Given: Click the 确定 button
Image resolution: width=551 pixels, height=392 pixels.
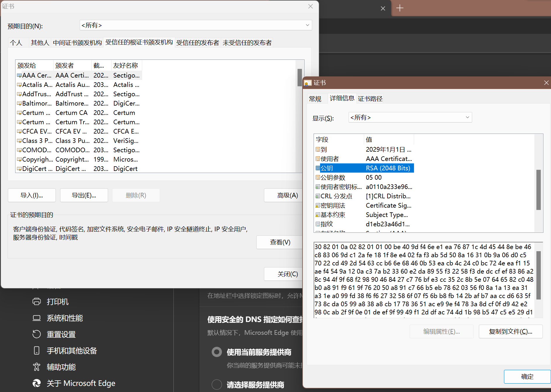Looking at the screenshot, I should pos(527,377).
